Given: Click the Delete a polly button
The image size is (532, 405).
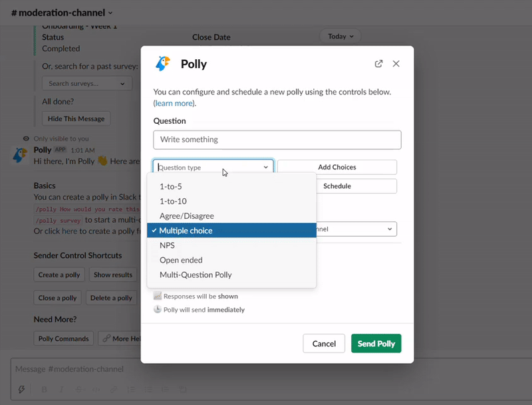Looking at the screenshot, I should 111,298.
